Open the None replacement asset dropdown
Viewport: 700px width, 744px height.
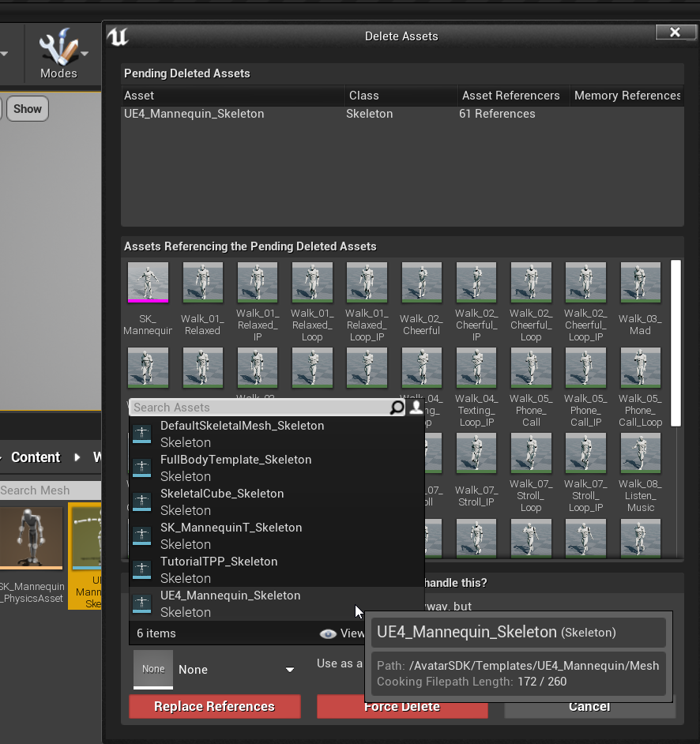point(236,670)
